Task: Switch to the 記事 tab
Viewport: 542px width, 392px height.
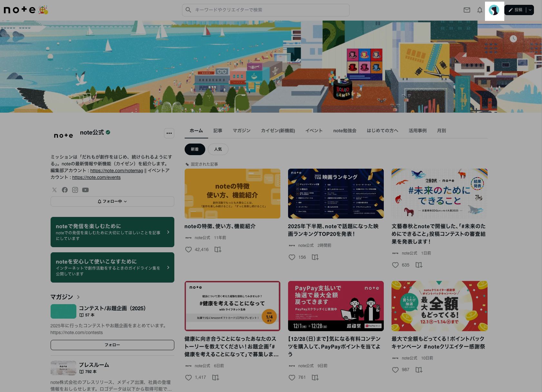Action: [218, 131]
